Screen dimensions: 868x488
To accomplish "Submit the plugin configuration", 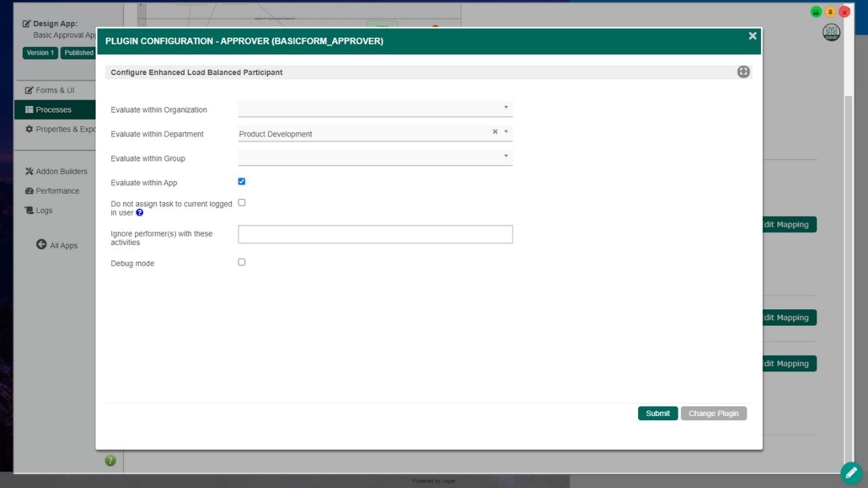I will 657,413.
